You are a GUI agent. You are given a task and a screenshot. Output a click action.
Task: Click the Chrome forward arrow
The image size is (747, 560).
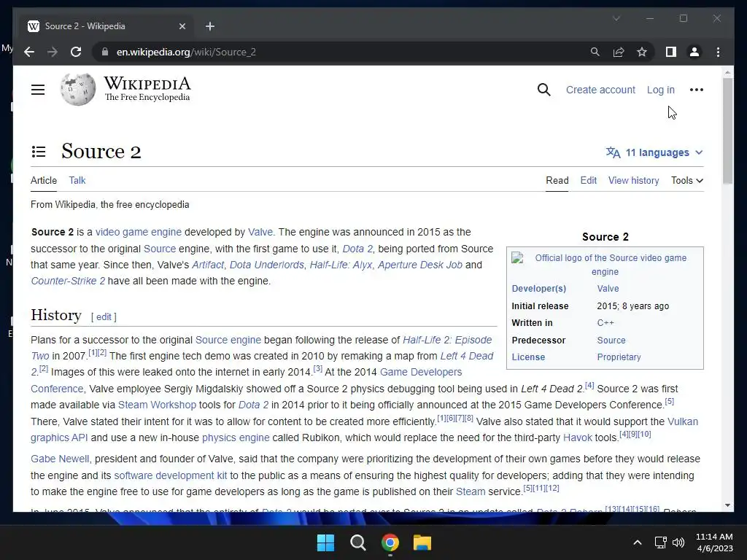pyautogui.click(x=53, y=52)
